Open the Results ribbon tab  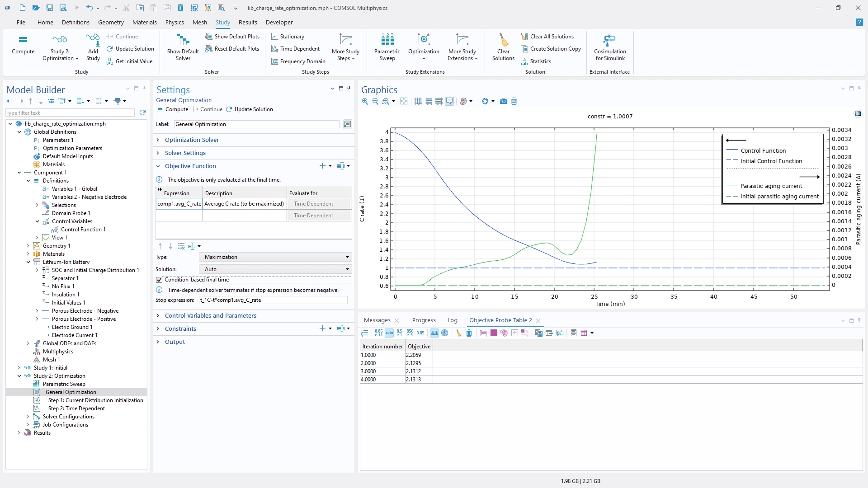(248, 22)
